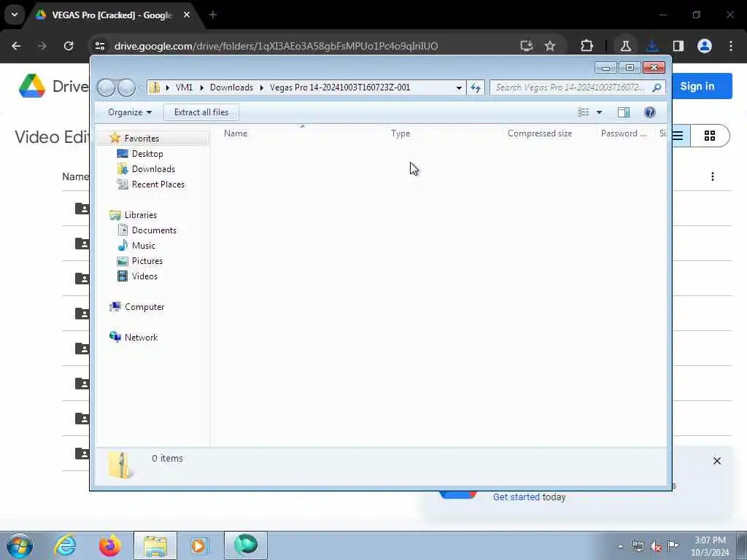Click the volume icon in system tray

[x=656, y=547]
